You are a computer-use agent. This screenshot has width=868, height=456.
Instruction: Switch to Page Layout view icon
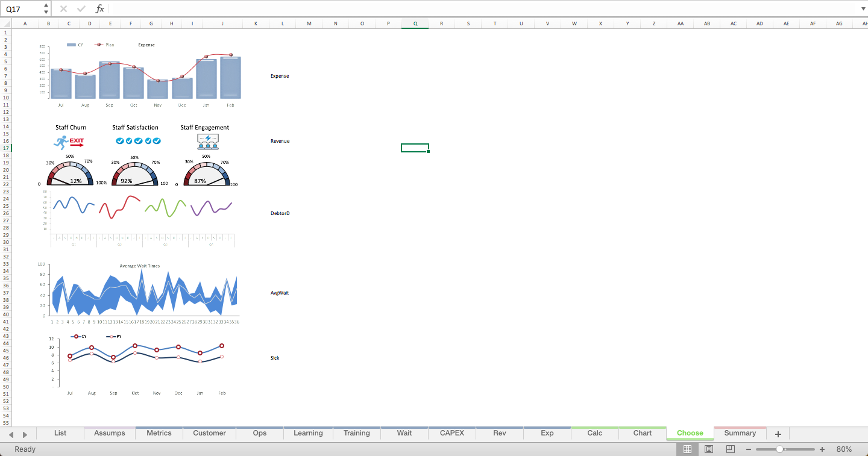709,449
